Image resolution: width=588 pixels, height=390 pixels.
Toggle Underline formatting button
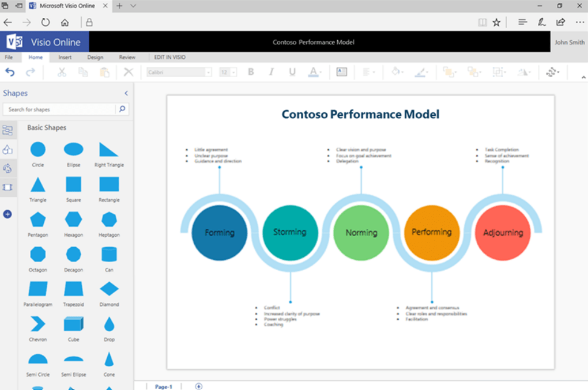click(292, 72)
